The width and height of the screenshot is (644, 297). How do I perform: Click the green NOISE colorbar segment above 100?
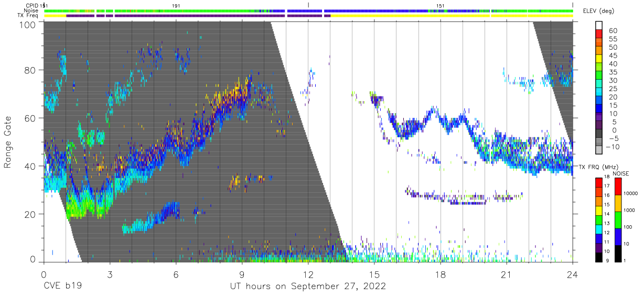point(618,219)
